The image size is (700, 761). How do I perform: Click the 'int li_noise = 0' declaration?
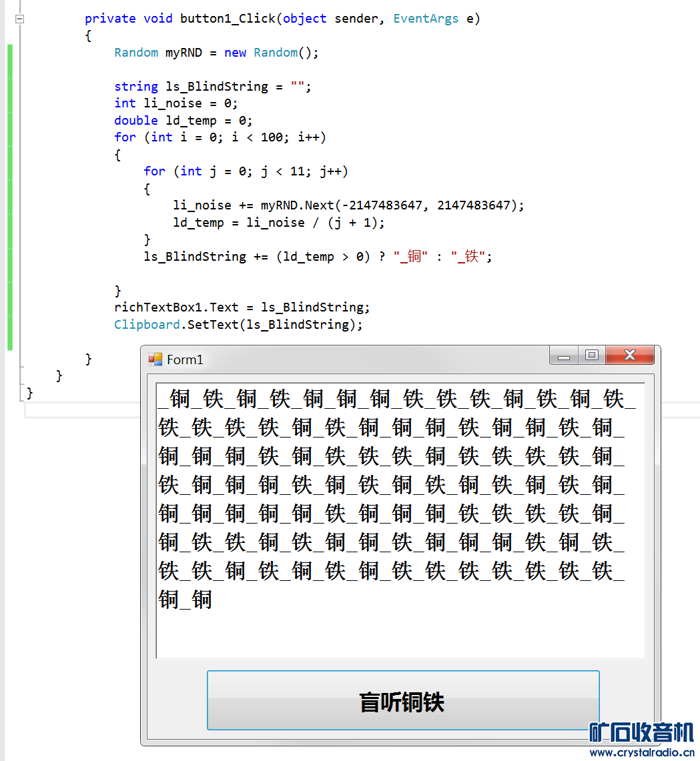click(176, 103)
